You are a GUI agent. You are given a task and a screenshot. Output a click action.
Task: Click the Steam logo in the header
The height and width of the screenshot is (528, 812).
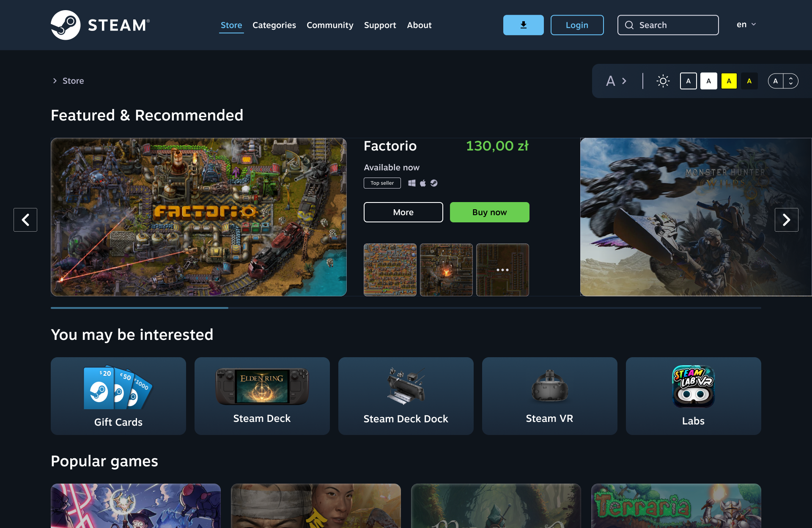point(100,25)
